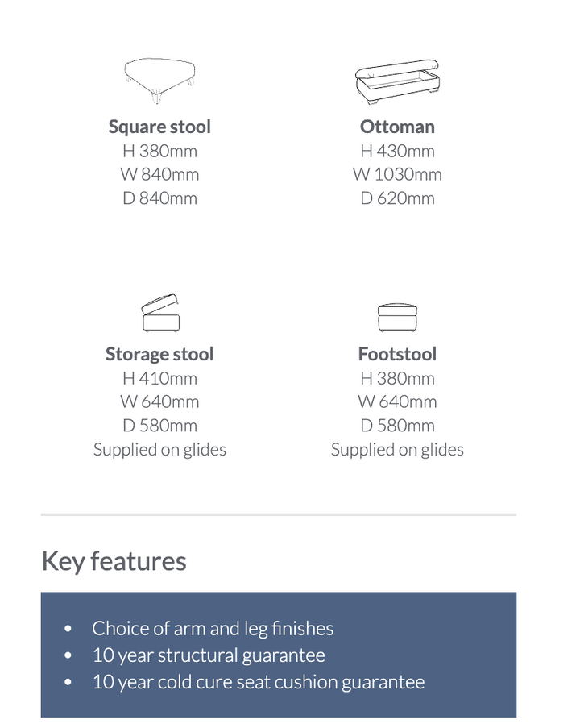Click Square stool height H 380mm

click(x=159, y=151)
